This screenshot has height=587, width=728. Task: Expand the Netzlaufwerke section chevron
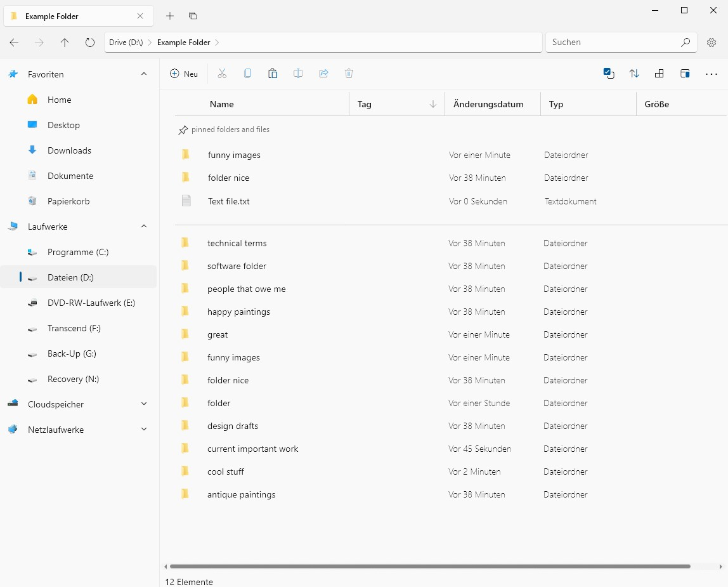point(144,430)
